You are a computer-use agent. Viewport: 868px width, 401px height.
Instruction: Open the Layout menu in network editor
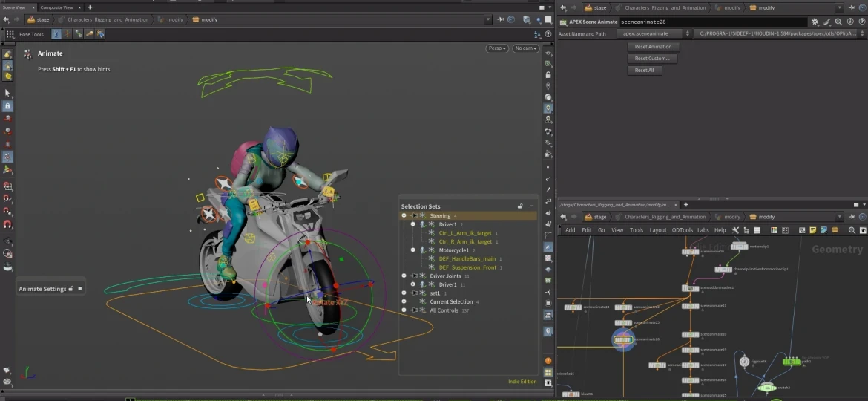tap(657, 230)
